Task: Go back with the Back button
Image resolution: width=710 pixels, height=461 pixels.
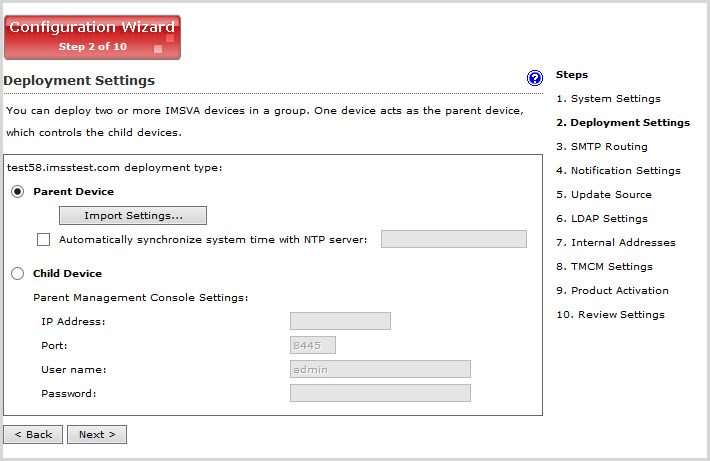Action: 33,434
